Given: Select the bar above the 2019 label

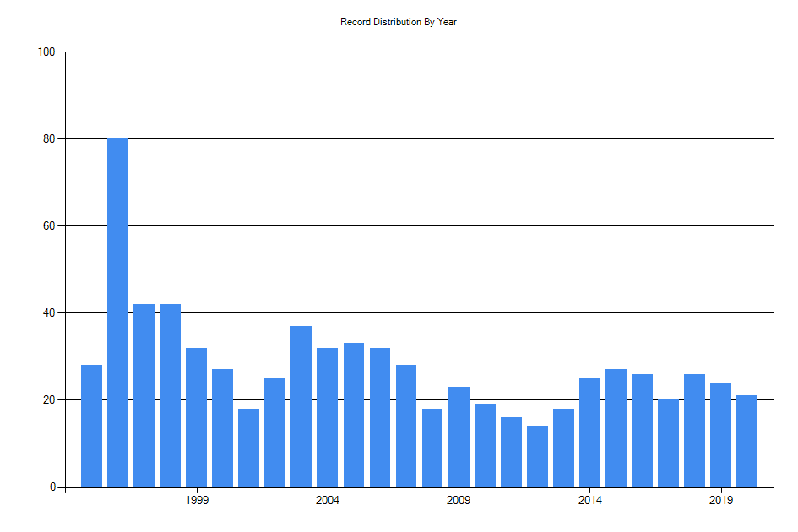Looking at the screenshot, I should (720, 435).
